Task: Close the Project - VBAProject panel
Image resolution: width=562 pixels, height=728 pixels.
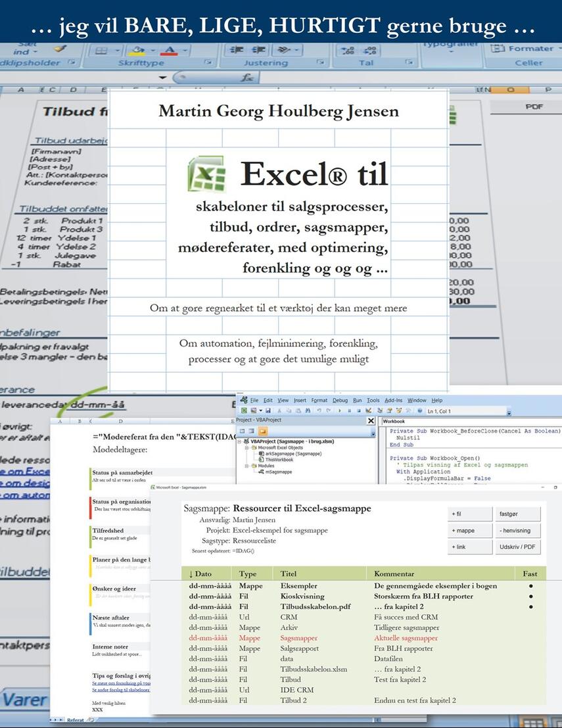Action: pyautogui.click(x=371, y=421)
